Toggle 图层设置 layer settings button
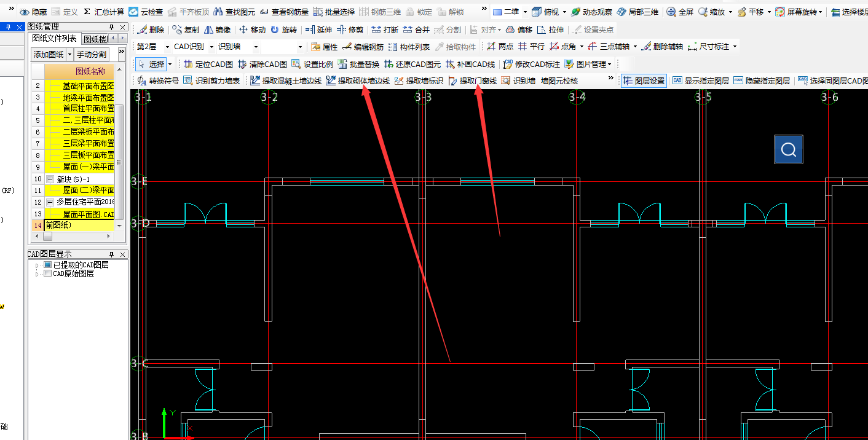 coord(644,81)
